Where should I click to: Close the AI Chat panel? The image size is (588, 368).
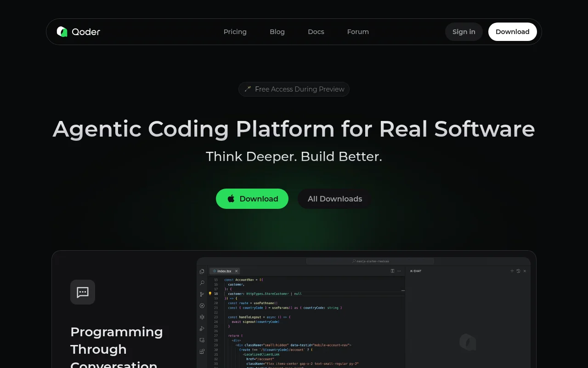point(525,271)
